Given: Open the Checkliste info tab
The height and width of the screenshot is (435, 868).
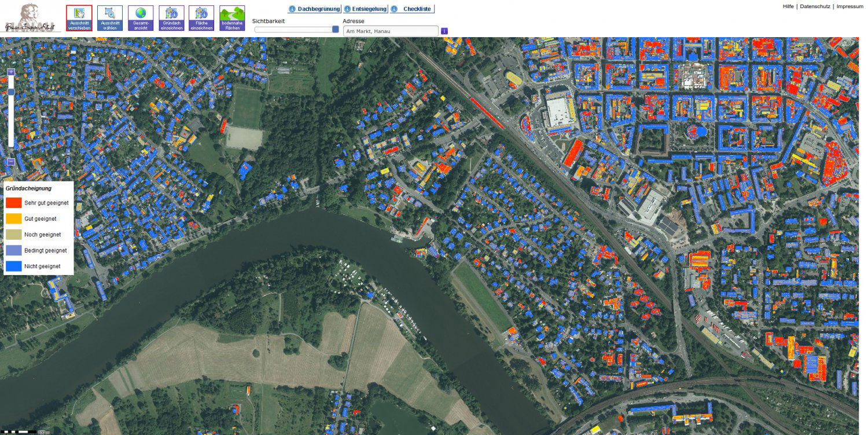Looking at the screenshot, I should 411,9.
